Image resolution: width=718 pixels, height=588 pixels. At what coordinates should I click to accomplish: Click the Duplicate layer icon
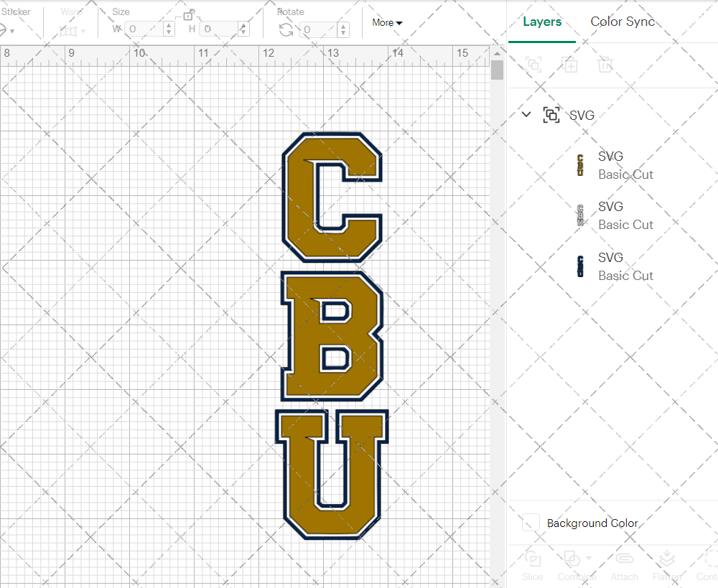point(569,65)
